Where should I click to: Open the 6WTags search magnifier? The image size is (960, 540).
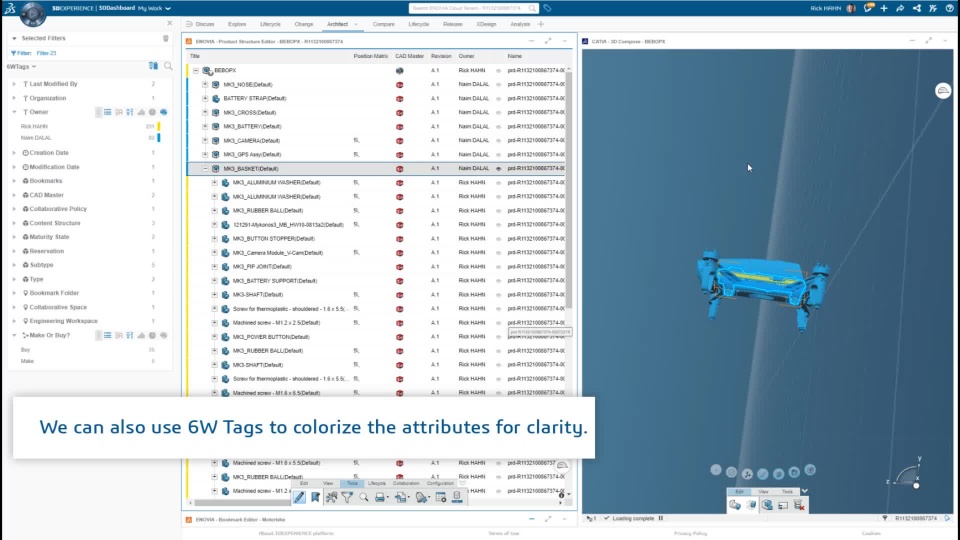click(x=168, y=66)
